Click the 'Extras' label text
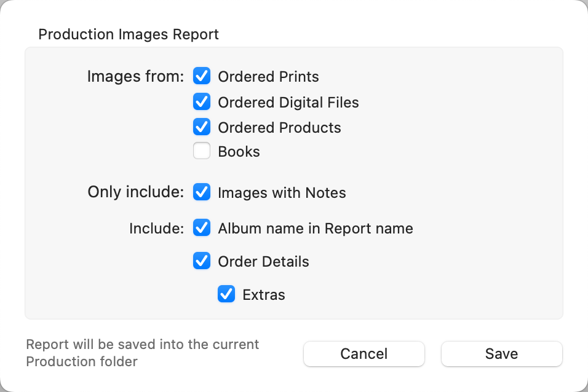The image size is (588, 392). (x=264, y=295)
